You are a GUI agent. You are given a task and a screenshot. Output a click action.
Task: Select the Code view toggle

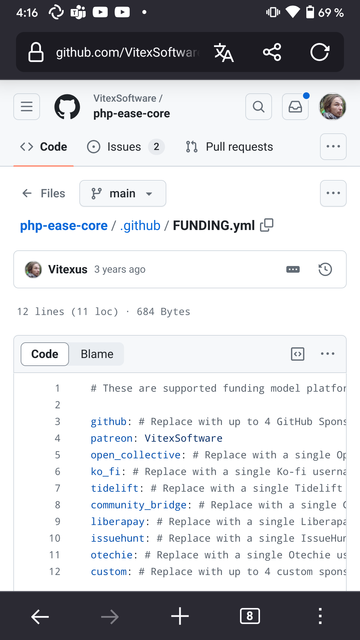click(x=44, y=354)
